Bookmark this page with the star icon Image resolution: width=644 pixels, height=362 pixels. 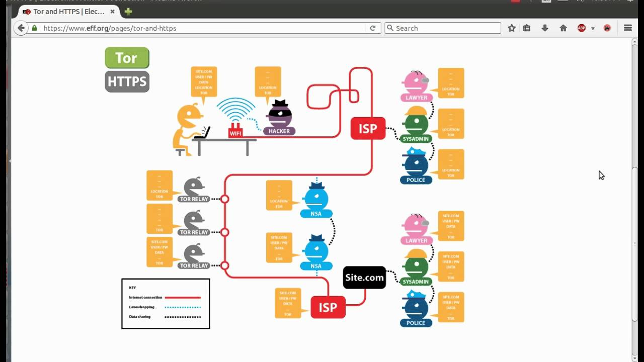click(512, 28)
